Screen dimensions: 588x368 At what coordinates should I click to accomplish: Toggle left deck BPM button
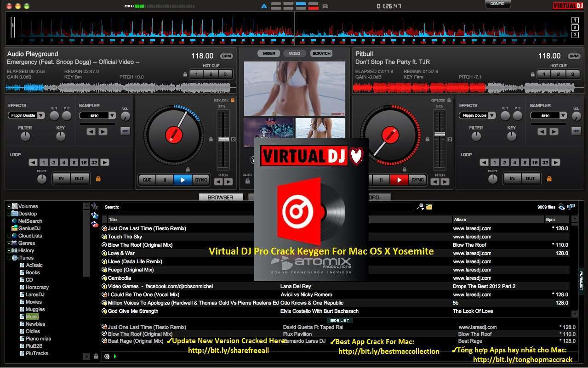pyautogui.click(x=226, y=56)
